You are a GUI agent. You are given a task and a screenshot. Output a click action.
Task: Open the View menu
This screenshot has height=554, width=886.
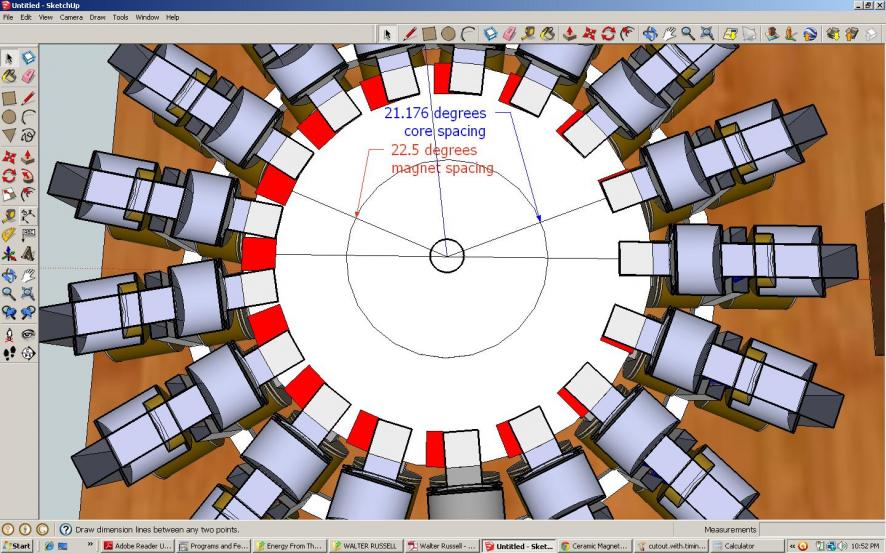[x=45, y=18]
